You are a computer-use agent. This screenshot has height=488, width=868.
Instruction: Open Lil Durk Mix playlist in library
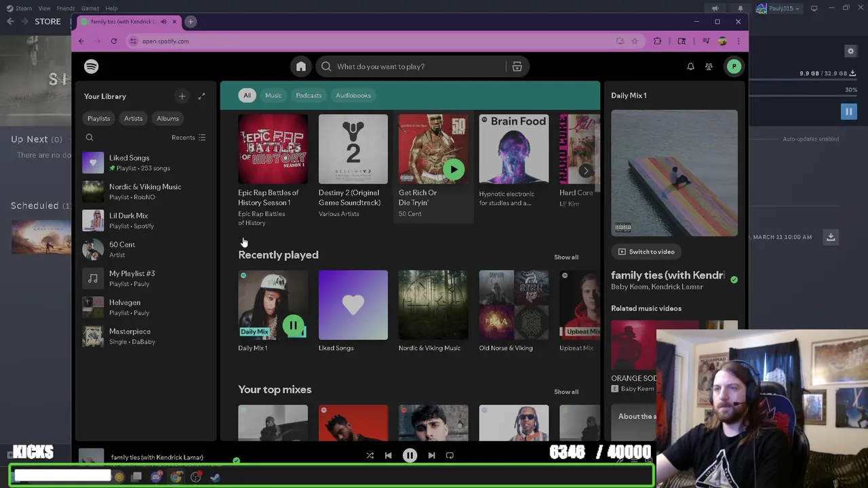point(146,220)
